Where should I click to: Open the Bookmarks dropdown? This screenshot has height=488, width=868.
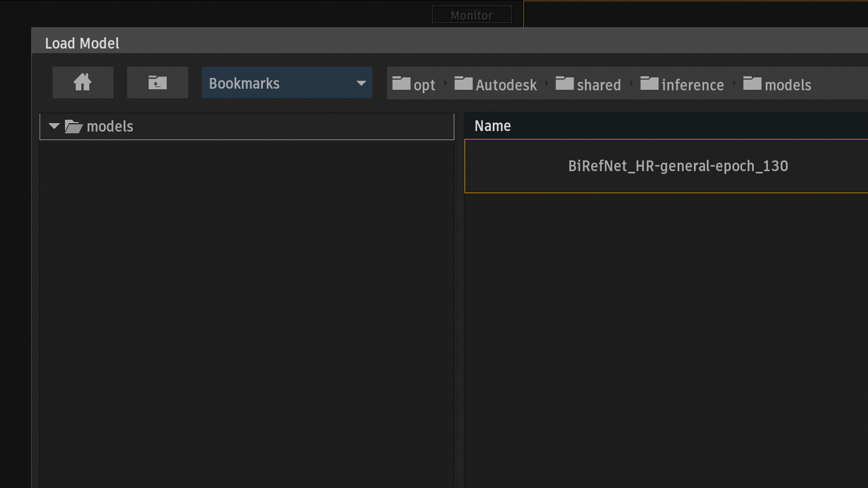pos(287,83)
